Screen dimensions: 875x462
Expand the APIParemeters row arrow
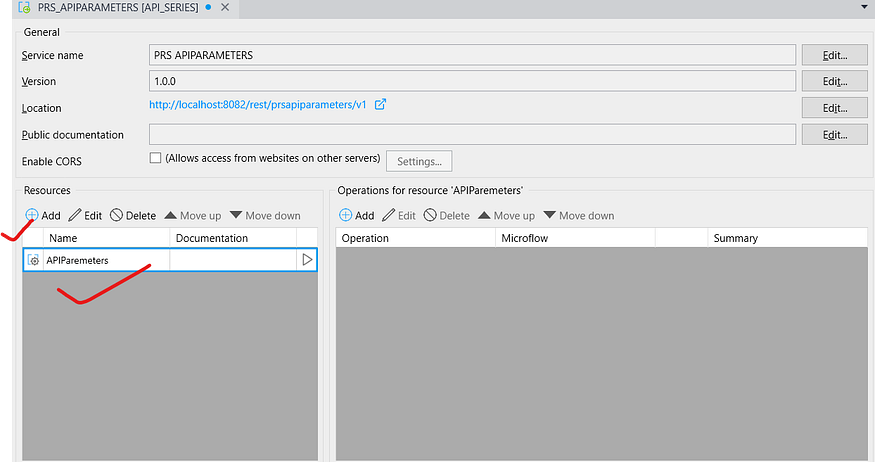point(307,260)
